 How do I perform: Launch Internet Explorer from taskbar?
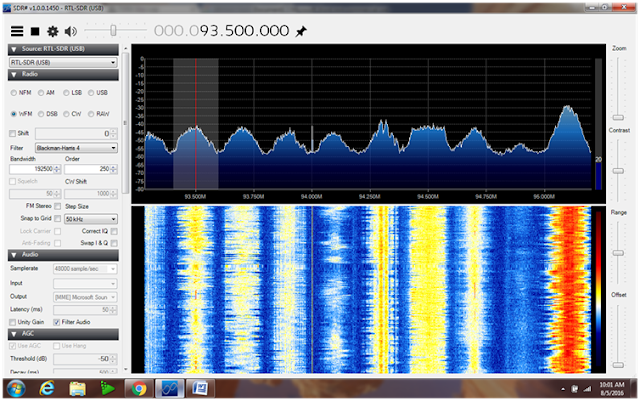(x=47, y=388)
